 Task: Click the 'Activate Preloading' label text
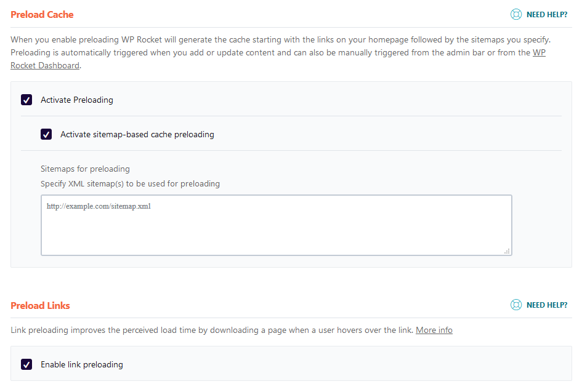coord(77,100)
